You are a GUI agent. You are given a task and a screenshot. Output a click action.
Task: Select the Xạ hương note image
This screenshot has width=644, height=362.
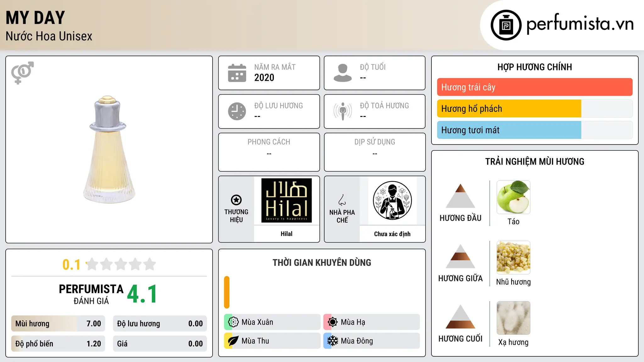coord(513,318)
